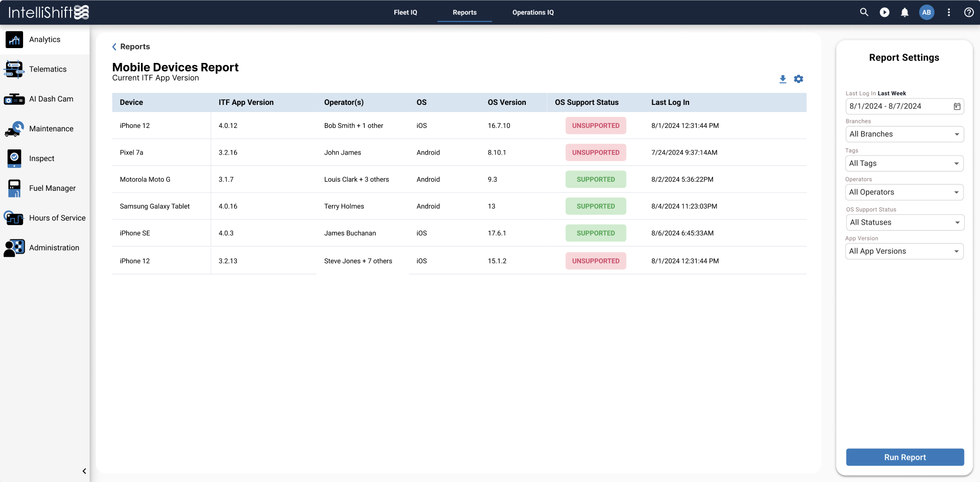980x482 pixels.
Task: Click the UNSUPPORTED badge for Pixel 7a
Action: (x=596, y=152)
